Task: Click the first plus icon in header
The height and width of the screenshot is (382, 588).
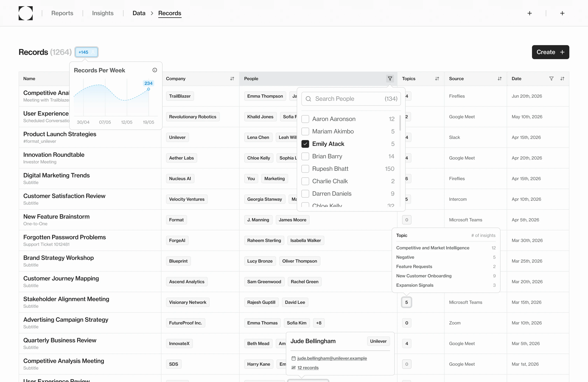Action: 529,13
